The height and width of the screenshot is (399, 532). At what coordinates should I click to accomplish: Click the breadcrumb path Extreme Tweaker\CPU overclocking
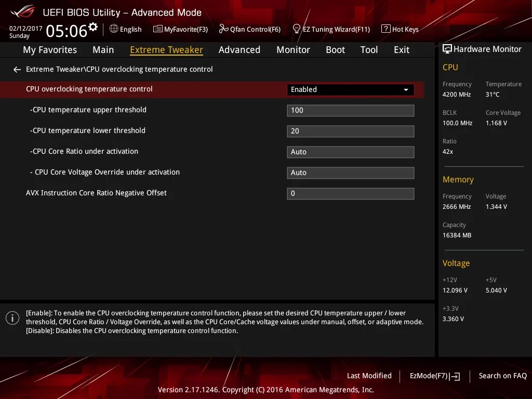click(x=119, y=69)
